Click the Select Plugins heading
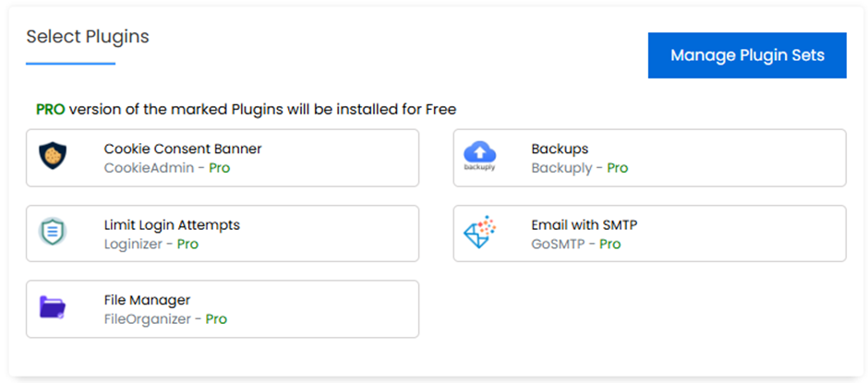This screenshot has width=868, height=383. click(88, 37)
